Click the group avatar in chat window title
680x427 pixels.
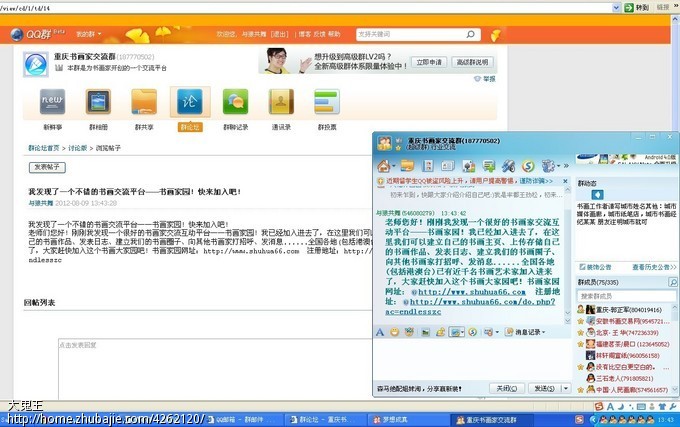[384, 143]
